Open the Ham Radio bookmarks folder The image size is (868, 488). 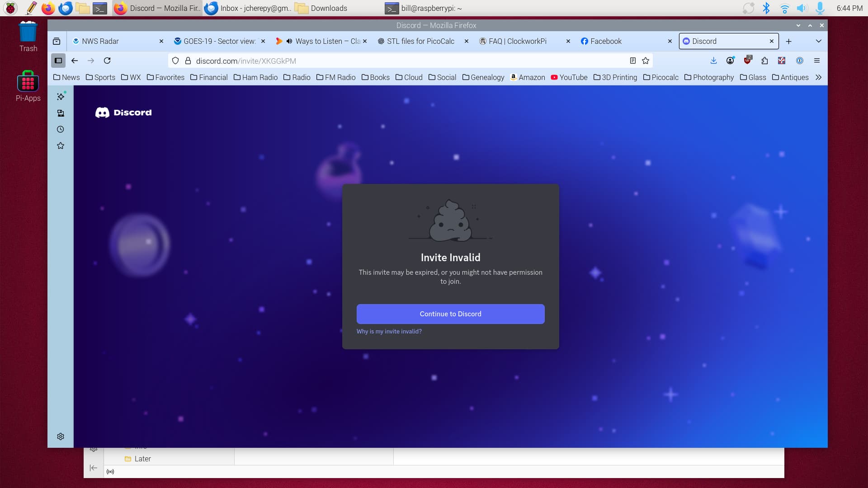[255, 77]
